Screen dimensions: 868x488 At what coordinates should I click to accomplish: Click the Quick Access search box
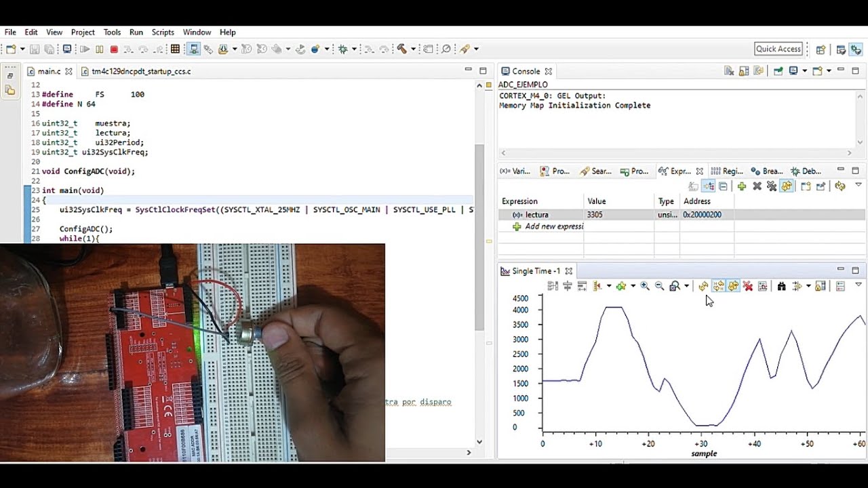[x=778, y=49]
